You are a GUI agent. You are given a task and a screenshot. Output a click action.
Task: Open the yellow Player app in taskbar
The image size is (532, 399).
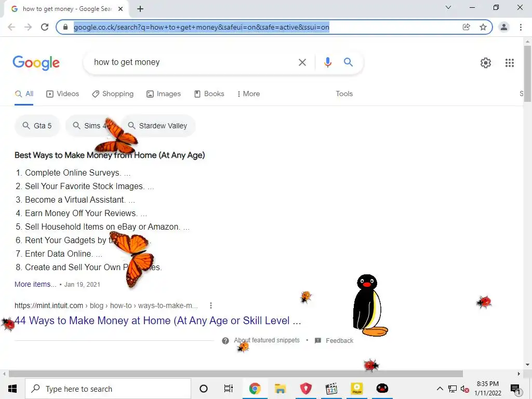pos(356,389)
